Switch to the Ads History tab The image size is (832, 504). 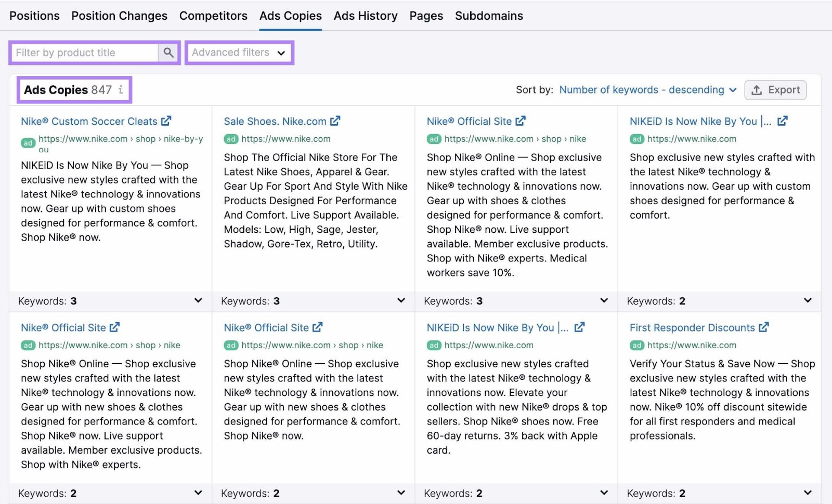tap(366, 16)
